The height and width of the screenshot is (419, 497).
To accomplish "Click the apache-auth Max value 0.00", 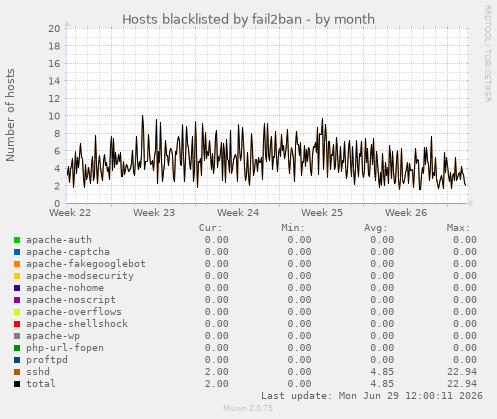I will 465,240.
